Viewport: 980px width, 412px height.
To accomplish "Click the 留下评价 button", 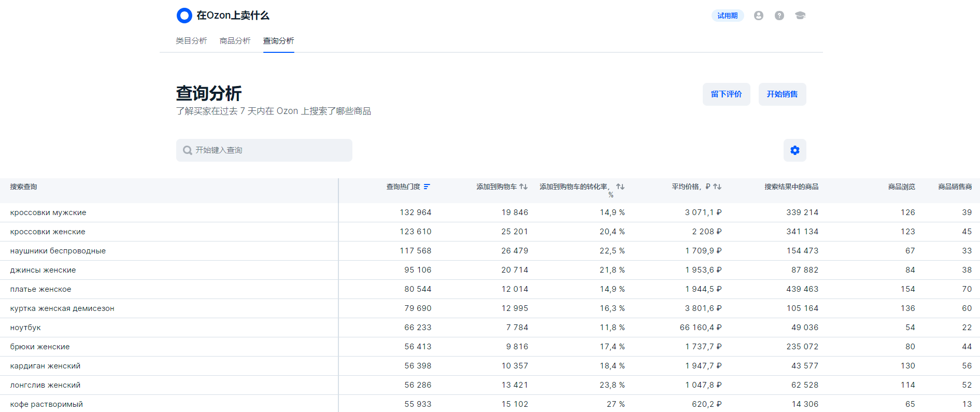I will pyautogui.click(x=726, y=94).
